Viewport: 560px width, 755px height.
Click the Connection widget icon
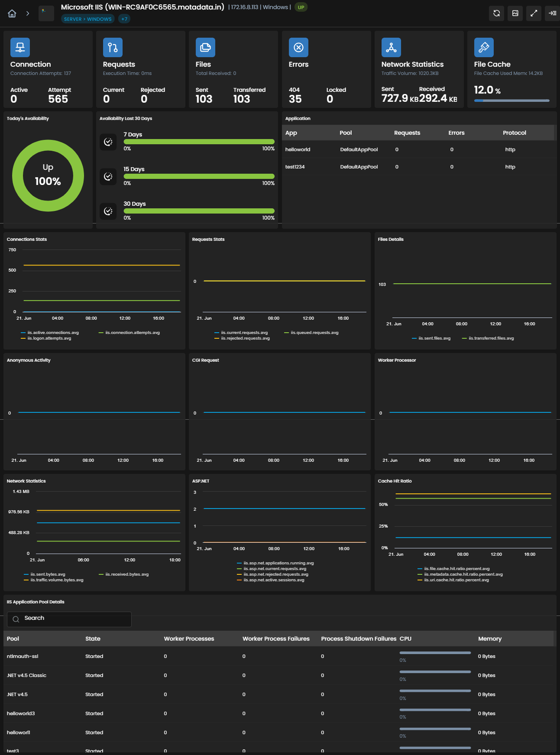20,48
